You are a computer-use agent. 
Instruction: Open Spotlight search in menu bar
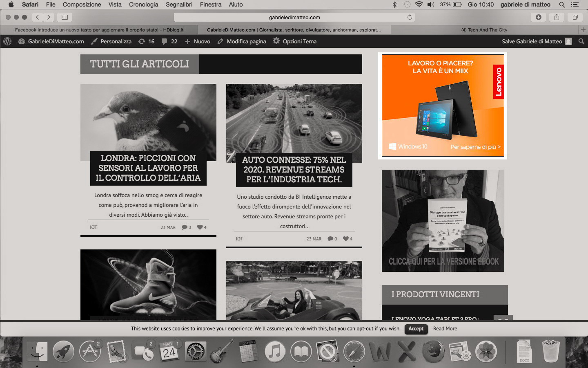click(562, 4)
